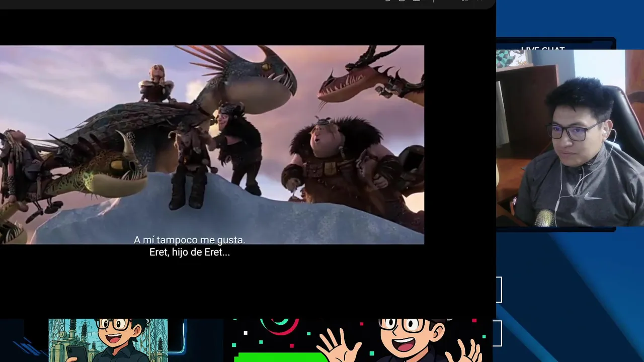Click the movie video frame with dragons
The width and height of the screenshot is (644, 362).
[212, 145]
